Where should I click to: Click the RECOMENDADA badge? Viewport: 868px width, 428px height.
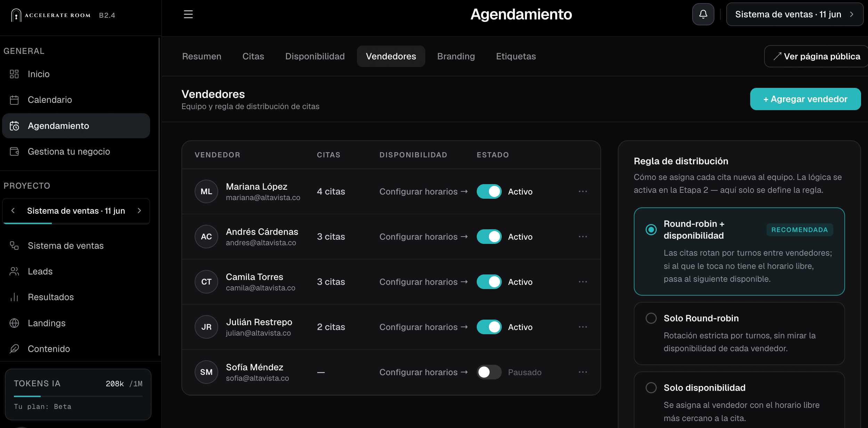pyautogui.click(x=800, y=230)
